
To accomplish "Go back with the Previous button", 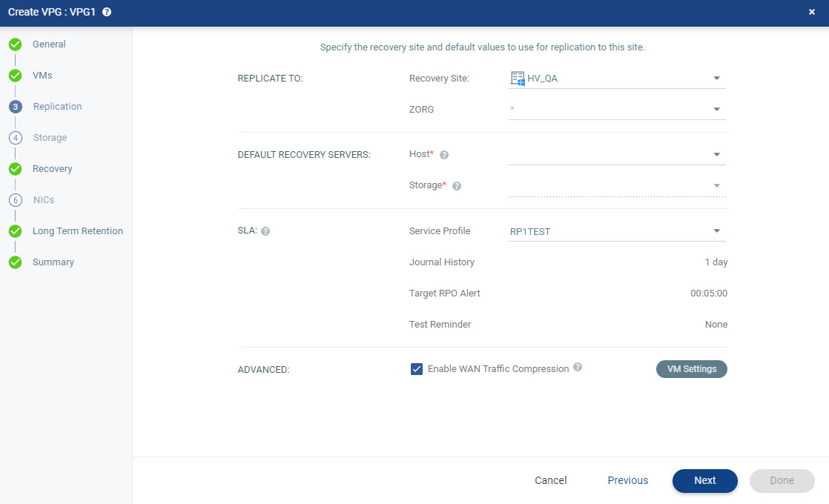I will pyautogui.click(x=627, y=481).
